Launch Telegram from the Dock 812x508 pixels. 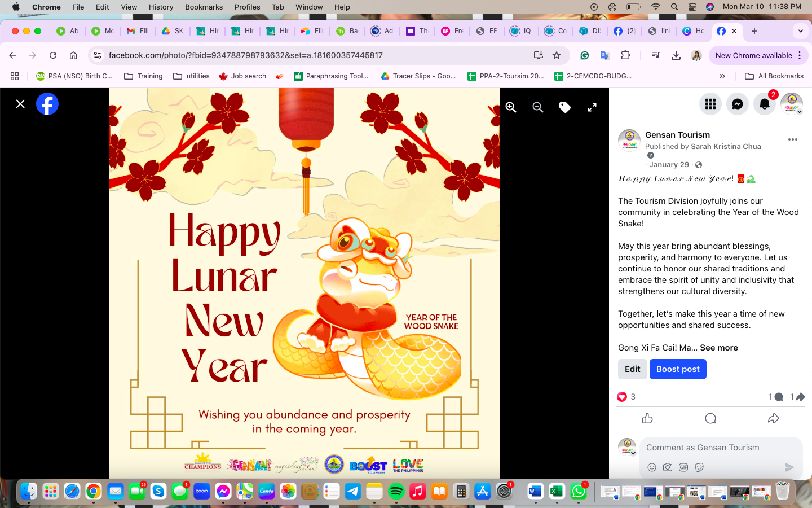pyautogui.click(x=353, y=492)
